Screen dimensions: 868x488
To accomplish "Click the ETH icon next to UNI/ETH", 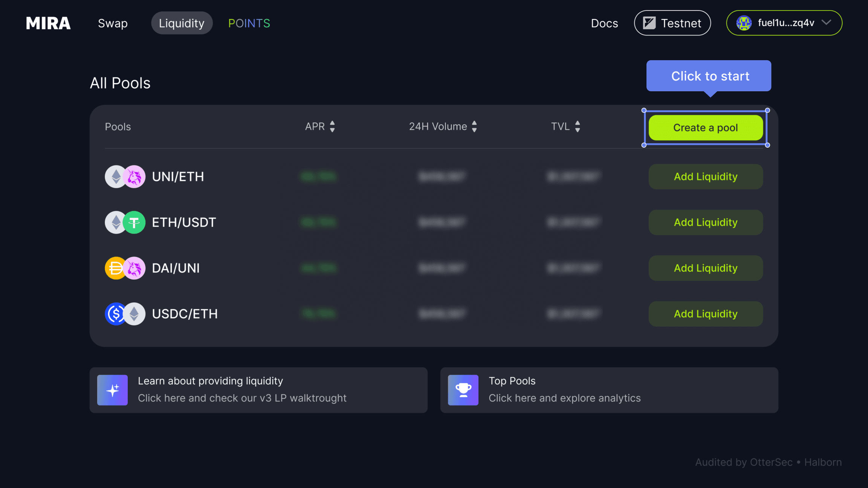I will [115, 176].
